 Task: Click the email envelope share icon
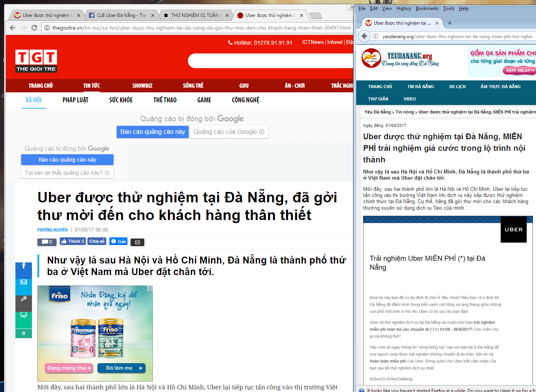point(137,242)
